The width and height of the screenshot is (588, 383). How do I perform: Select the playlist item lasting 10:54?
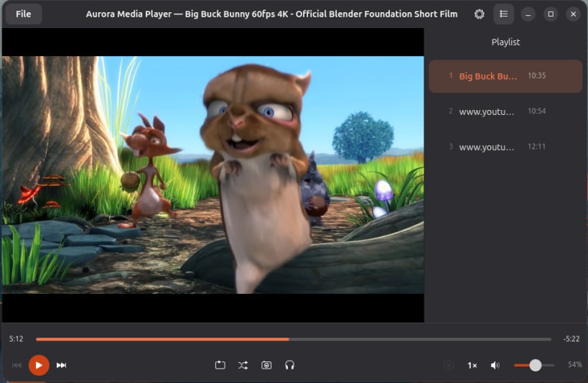click(505, 111)
